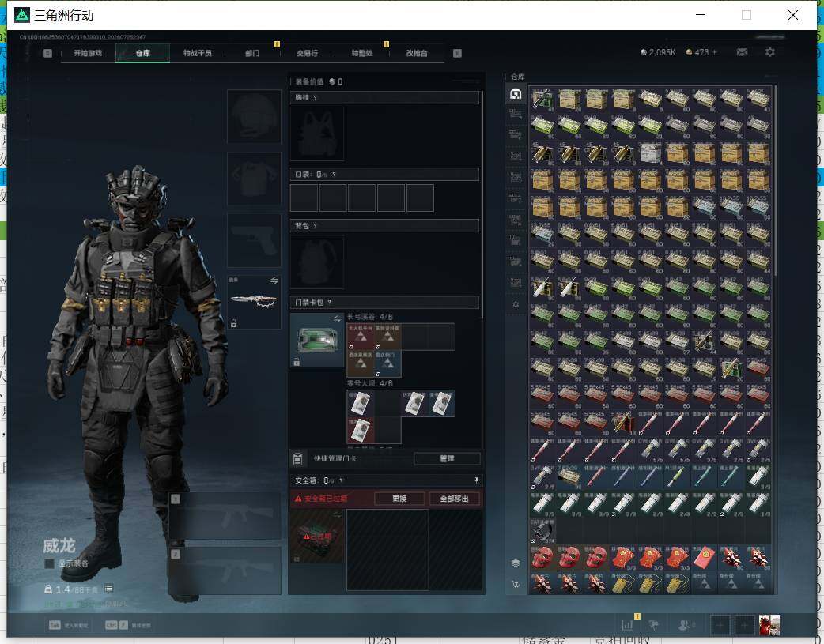Click primary weapon slot 1
Image resolution: width=824 pixels, height=644 pixels.
(225, 516)
